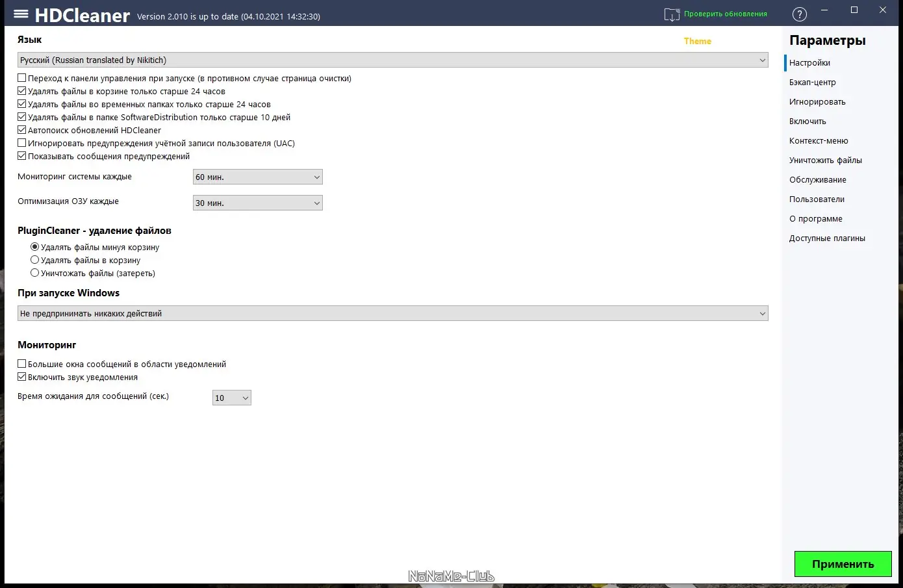Click the Время ожидания для сообщений label
Image resolution: width=903 pixels, height=588 pixels.
click(x=93, y=396)
